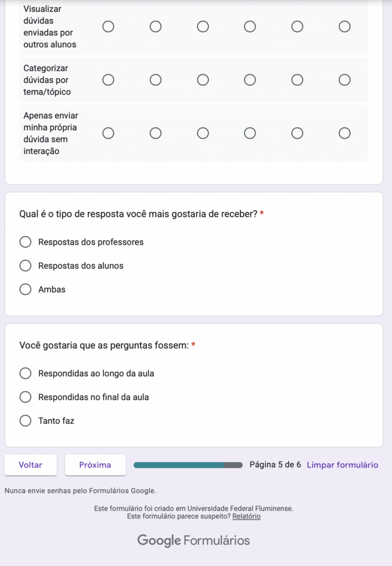Click 'Limpar formulário' link

[342, 465]
